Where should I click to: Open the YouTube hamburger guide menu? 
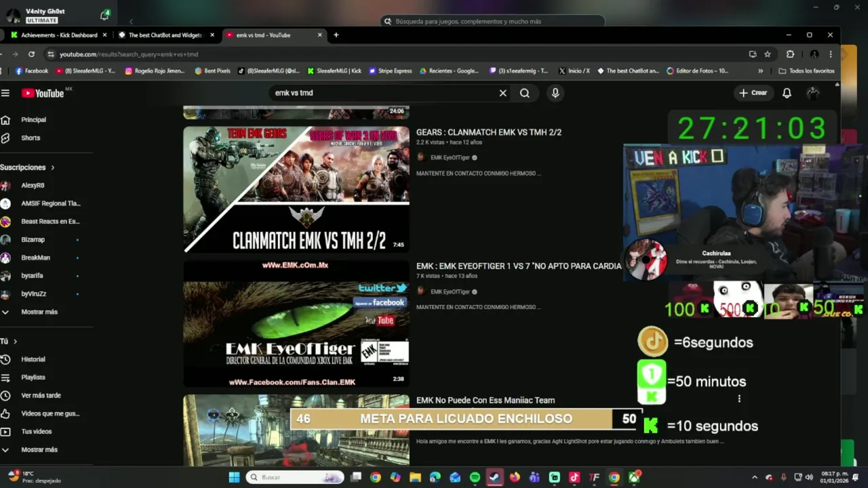(x=5, y=93)
